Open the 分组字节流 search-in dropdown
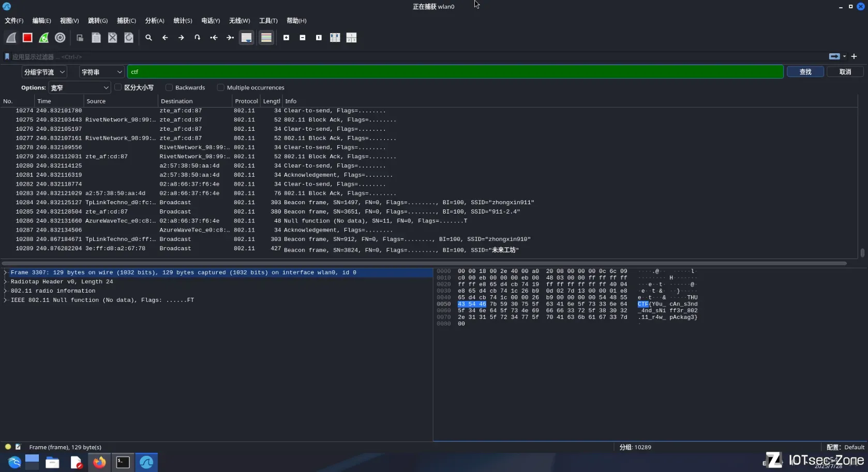Viewport: 868px width, 472px height. pos(44,72)
